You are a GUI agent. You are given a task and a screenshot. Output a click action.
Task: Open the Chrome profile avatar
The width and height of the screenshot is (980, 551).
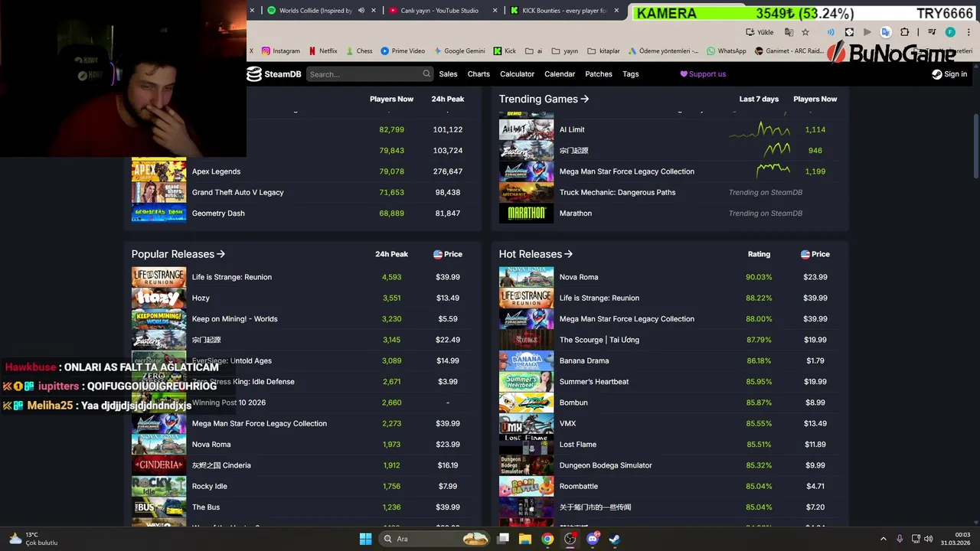(950, 32)
